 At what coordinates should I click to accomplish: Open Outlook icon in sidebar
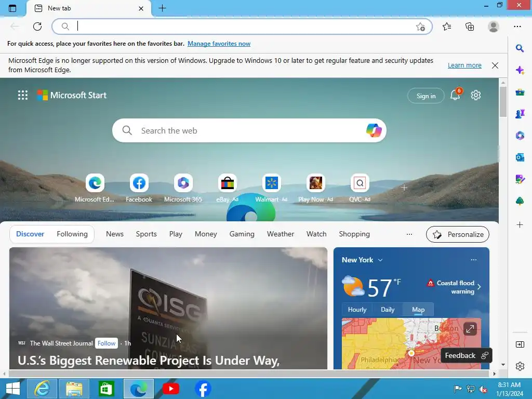point(520,157)
